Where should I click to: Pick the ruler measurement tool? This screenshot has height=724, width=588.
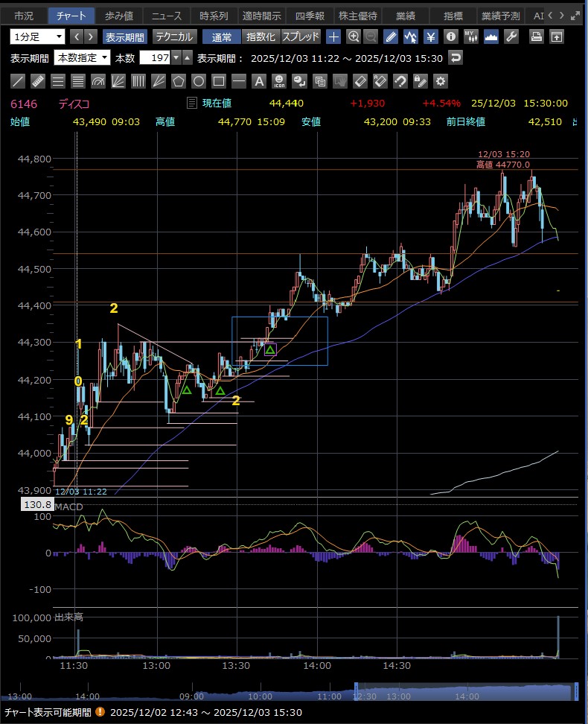[x=39, y=81]
